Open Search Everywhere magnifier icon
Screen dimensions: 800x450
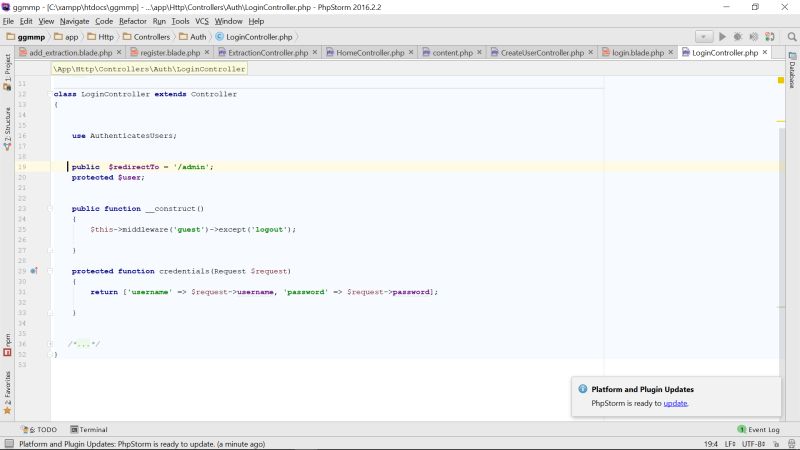click(792, 37)
